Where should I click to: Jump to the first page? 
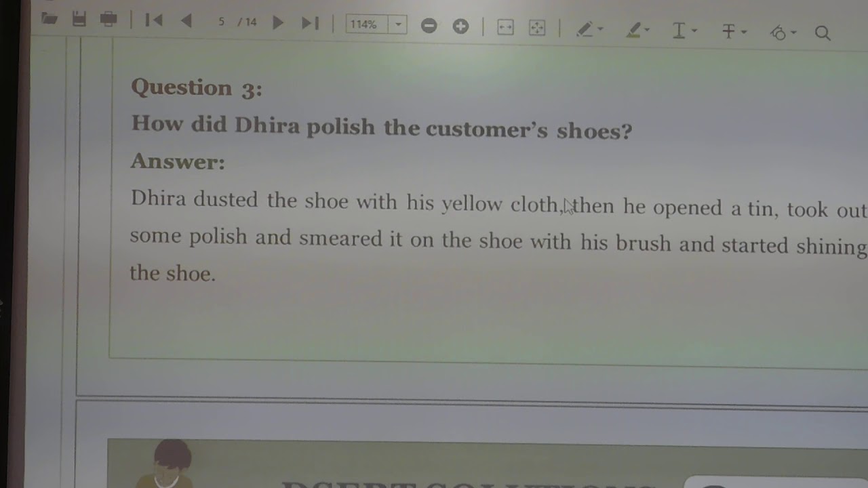click(154, 21)
